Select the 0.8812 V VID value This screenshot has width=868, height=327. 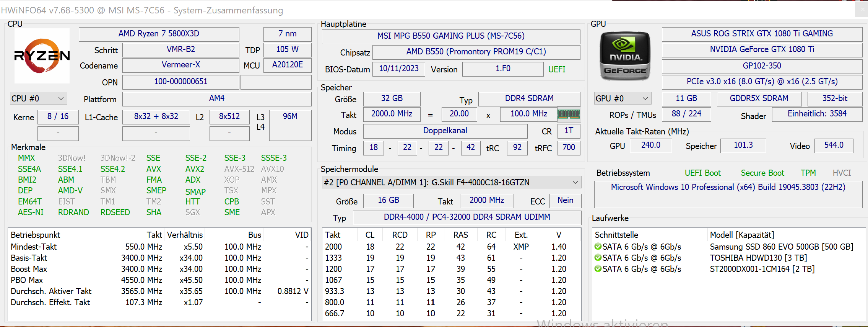(x=293, y=291)
